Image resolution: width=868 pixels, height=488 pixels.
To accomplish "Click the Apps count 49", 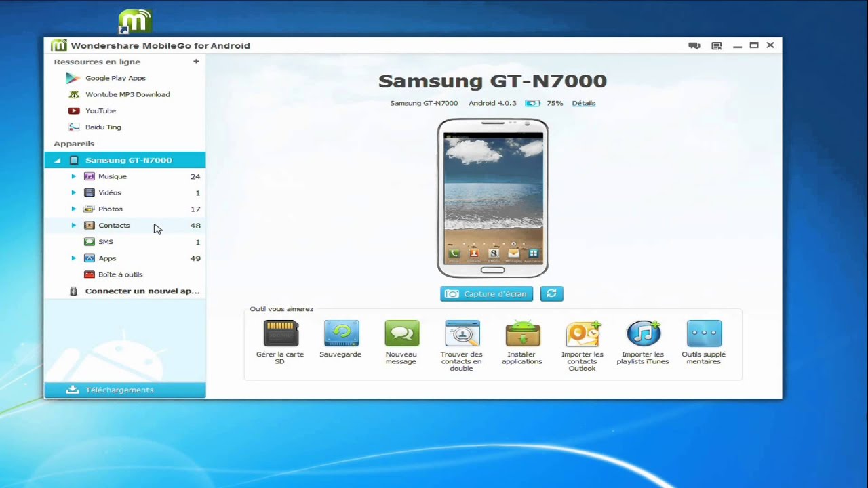I will [195, 258].
